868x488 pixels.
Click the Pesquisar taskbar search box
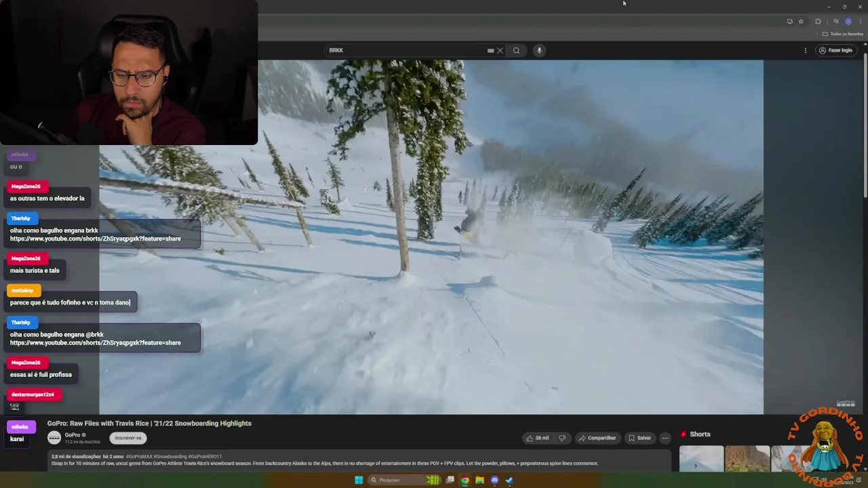pyautogui.click(x=405, y=480)
